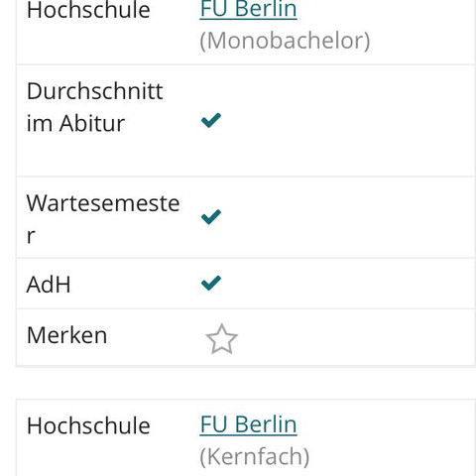Click Hochschule label in Kernfach card
The height and width of the screenshot is (476, 476).
pos(88,425)
